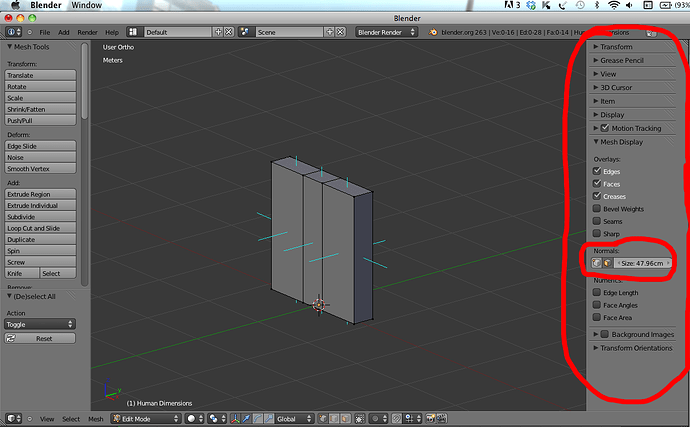Adjust the normals Size field
690x427 pixels.
[x=643, y=263]
